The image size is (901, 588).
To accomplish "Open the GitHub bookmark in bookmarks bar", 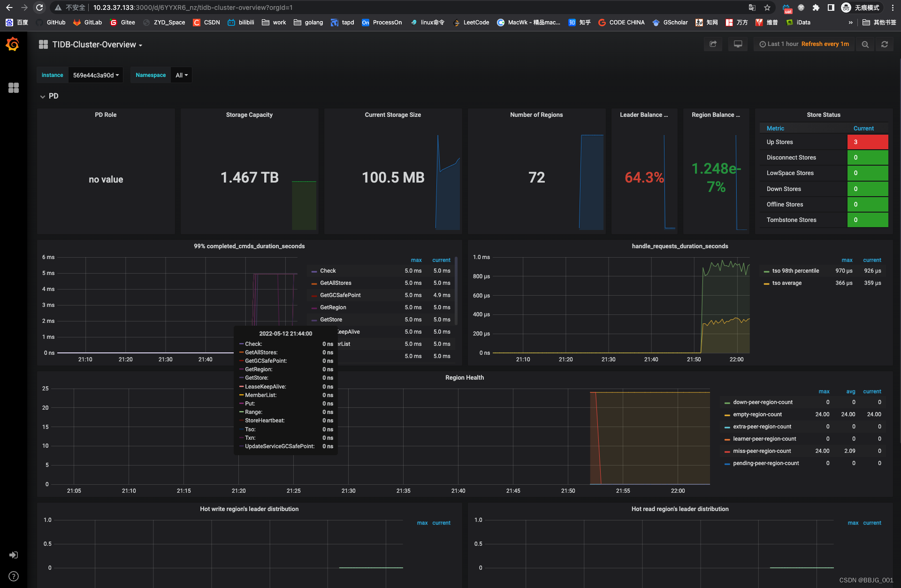I will (55, 22).
